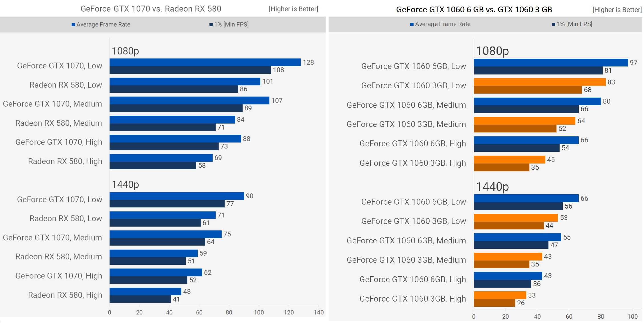644x323 pixels.
Task: Click the orange bar labeled 45
Action: pos(510,160)
